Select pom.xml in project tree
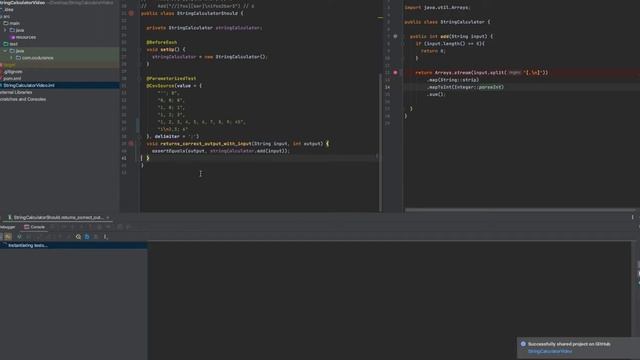The height and width of the screenshot is (360, 640). 12,79
